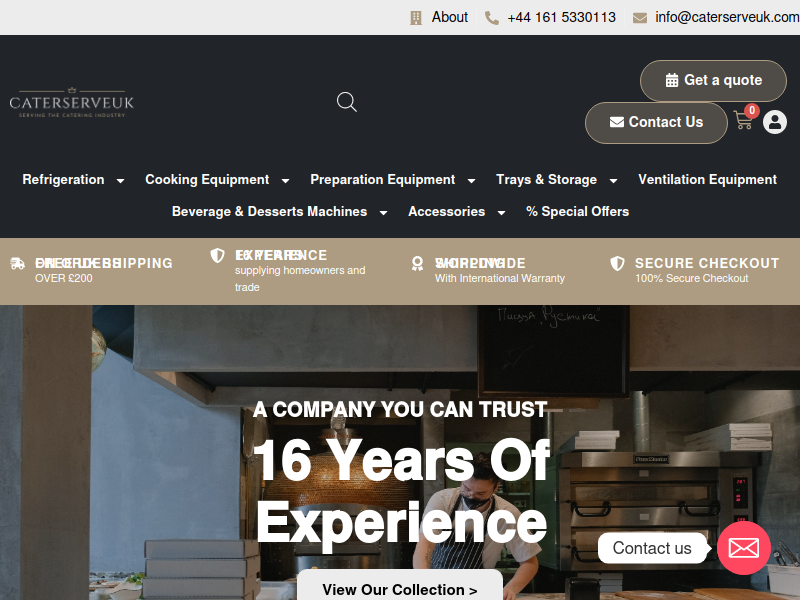800x600 pixels.
Task: Open the % Special Offers menu item
Action: pyautogui.click(x=577, y=212)
